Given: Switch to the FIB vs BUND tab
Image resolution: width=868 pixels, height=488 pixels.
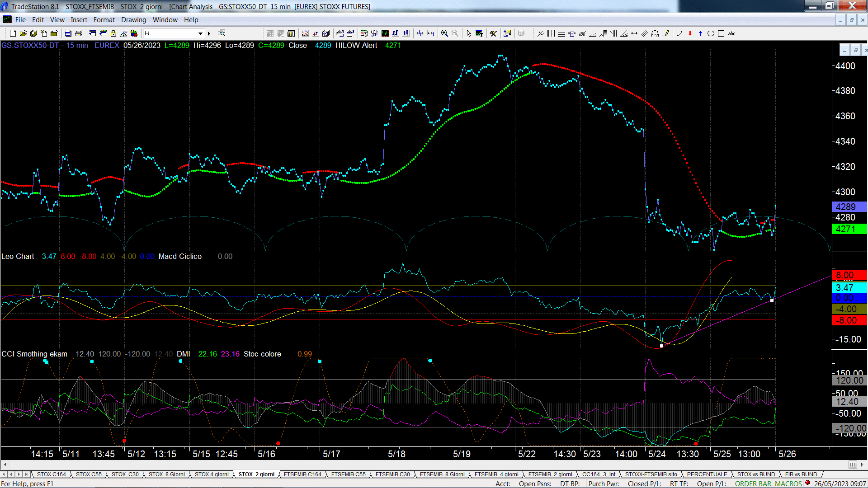Looking at the screenshot, I should coord(801,474).
